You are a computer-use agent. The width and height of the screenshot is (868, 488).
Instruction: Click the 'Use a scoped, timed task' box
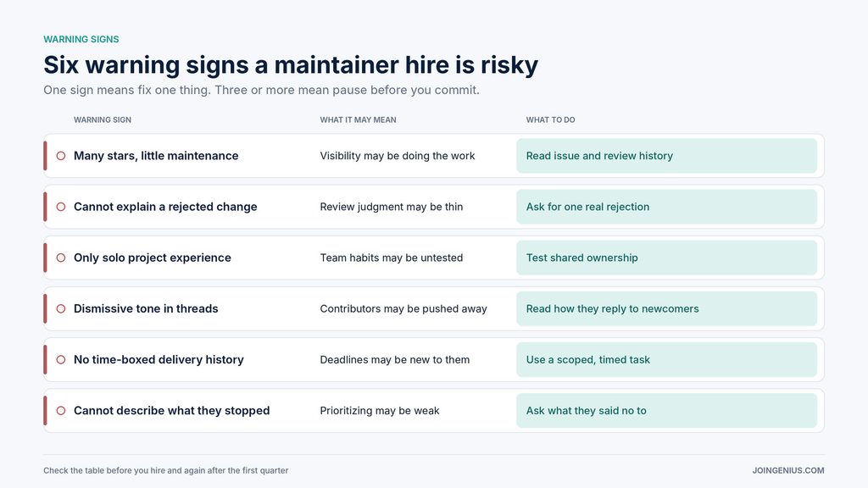click(x=666, y=359)
